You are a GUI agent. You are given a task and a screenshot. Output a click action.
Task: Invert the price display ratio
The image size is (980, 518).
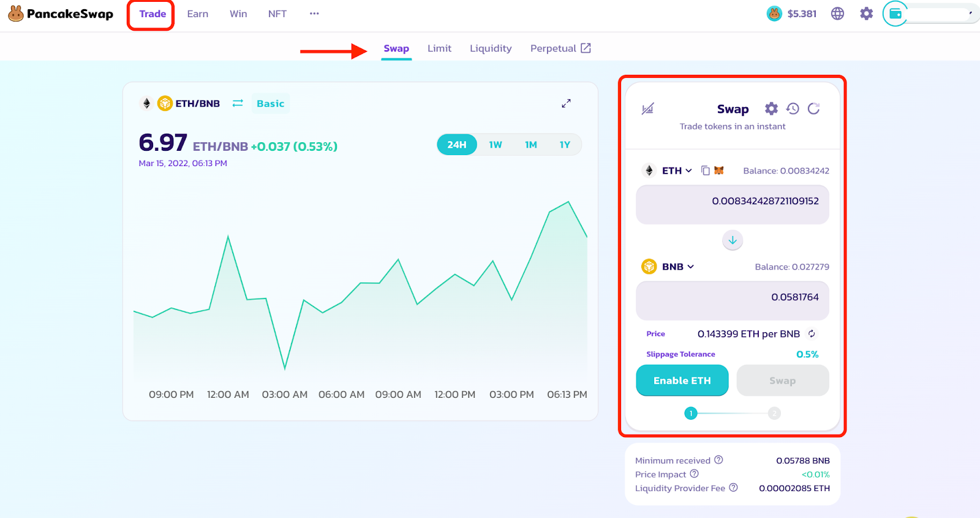point(812,333)
